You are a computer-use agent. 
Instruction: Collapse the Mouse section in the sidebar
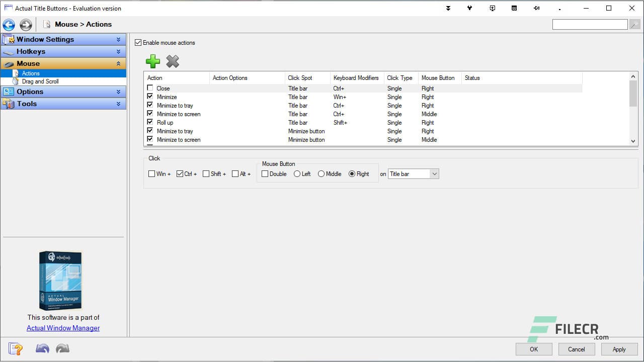[x=119, y=63]
